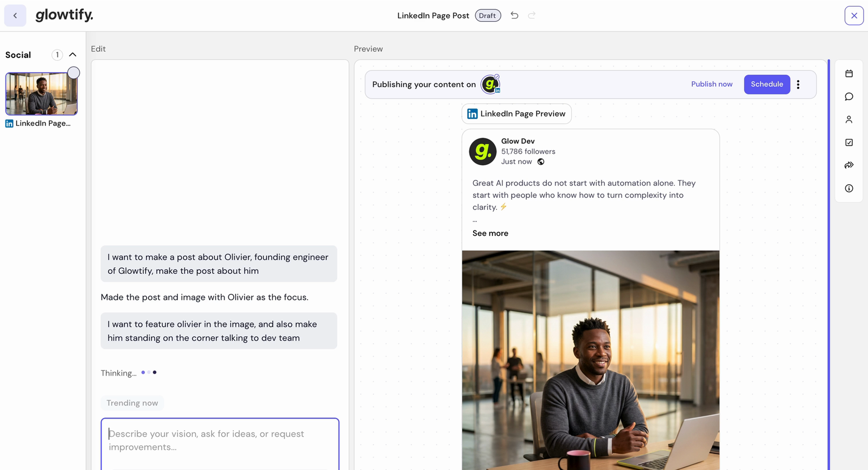Open the share arrows icon in the right sidebar
868x470 pixels.
(x=849, y=165)
